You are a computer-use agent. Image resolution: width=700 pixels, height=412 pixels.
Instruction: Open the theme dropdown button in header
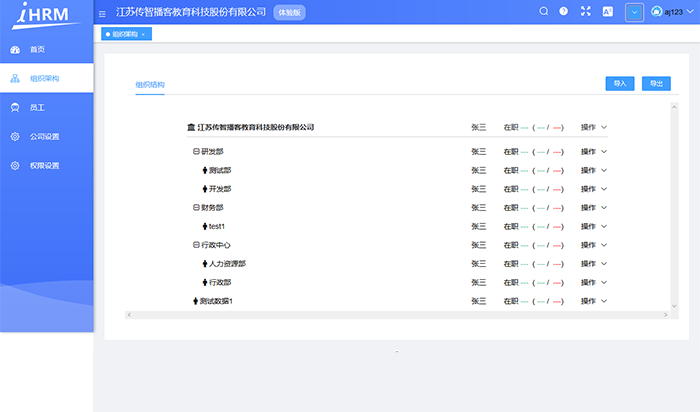point(634,12)
